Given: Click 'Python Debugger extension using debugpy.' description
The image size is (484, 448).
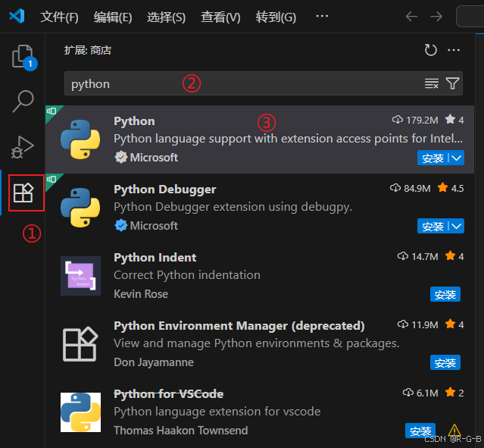Looking at the screenshot, I should (233, 207).
